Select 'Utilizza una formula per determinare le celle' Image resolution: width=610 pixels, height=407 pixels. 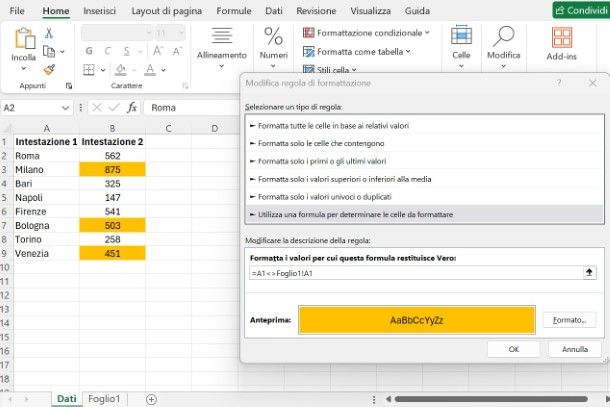pos(424,214)
